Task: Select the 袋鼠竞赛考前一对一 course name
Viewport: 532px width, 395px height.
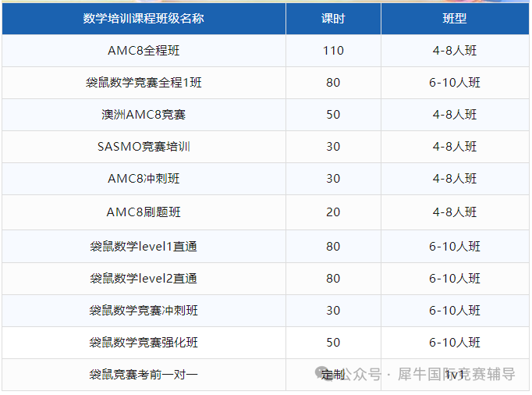Action: (x=144, y=374)
